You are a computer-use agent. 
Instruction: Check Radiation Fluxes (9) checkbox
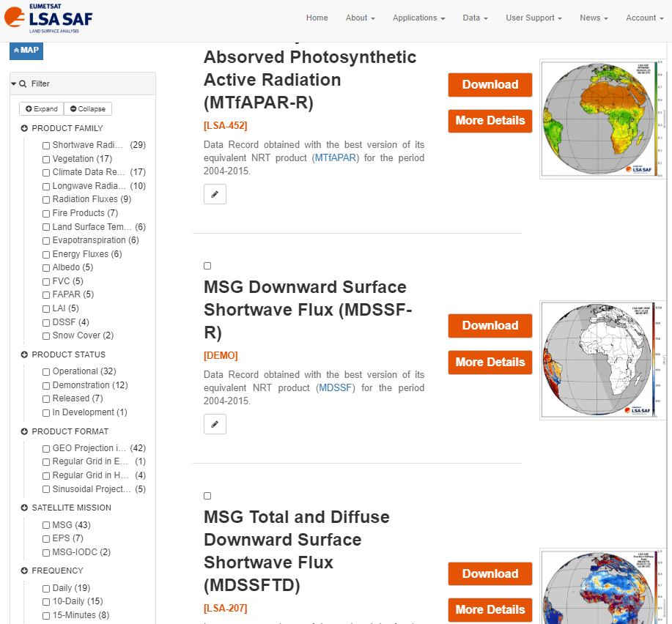pyautogui.click(x=46, y=199)
